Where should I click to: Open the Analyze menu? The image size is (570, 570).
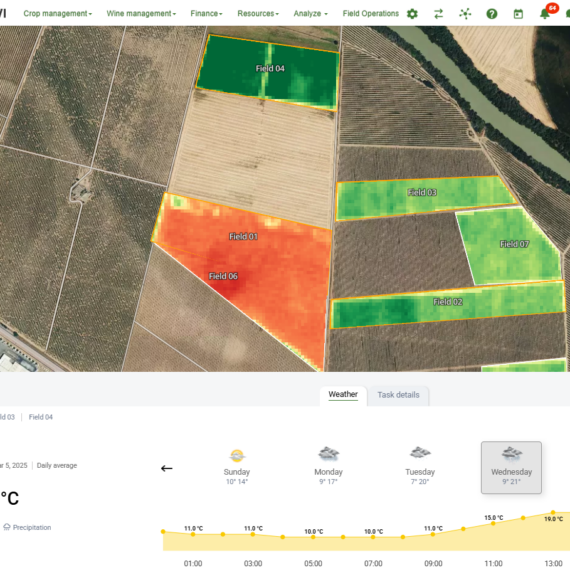tap(310, 13)
